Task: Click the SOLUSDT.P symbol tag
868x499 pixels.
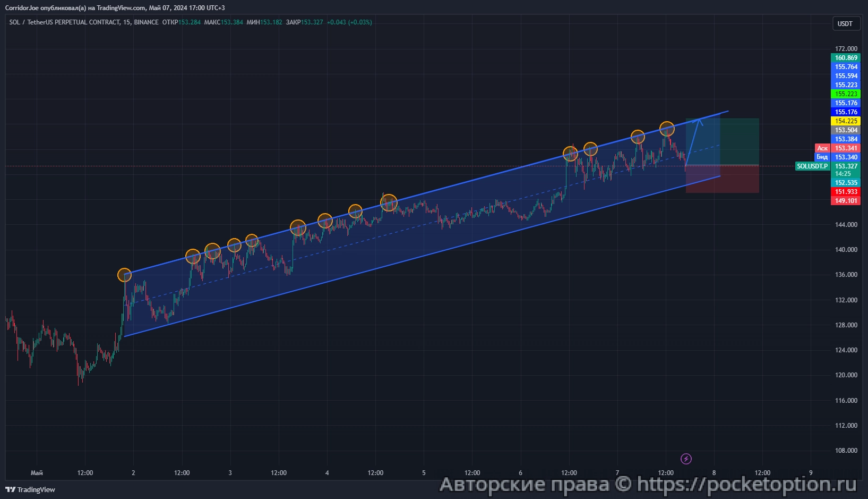Action: pos(812,166)
